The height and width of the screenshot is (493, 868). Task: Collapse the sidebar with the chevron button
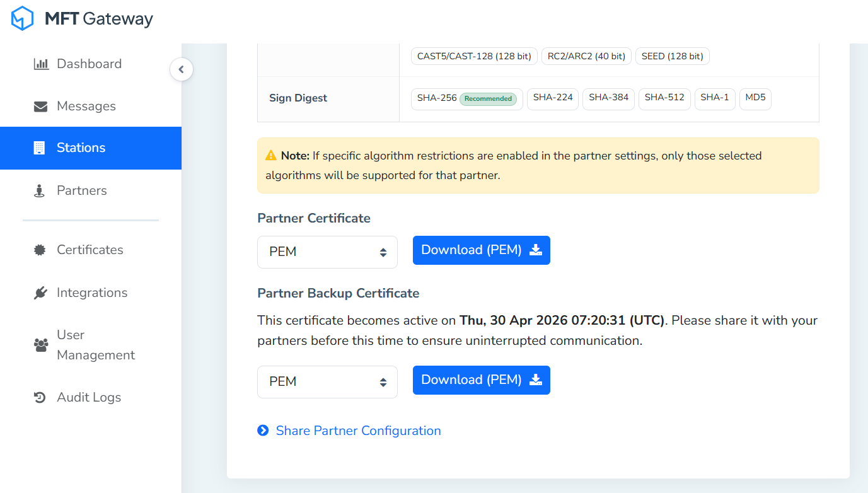pyautogui.click(x=182, y=69)
